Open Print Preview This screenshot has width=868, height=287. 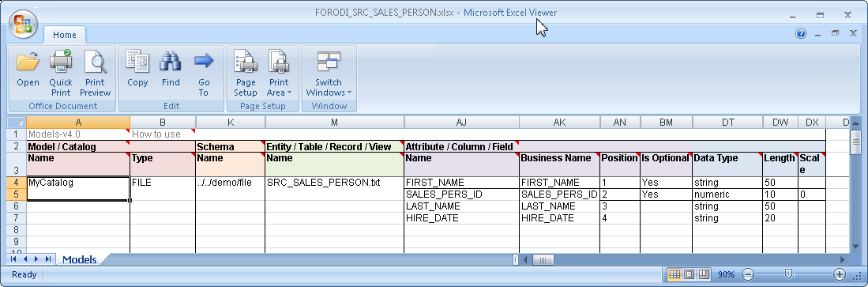pyautogui.click(x=96, y=74)
